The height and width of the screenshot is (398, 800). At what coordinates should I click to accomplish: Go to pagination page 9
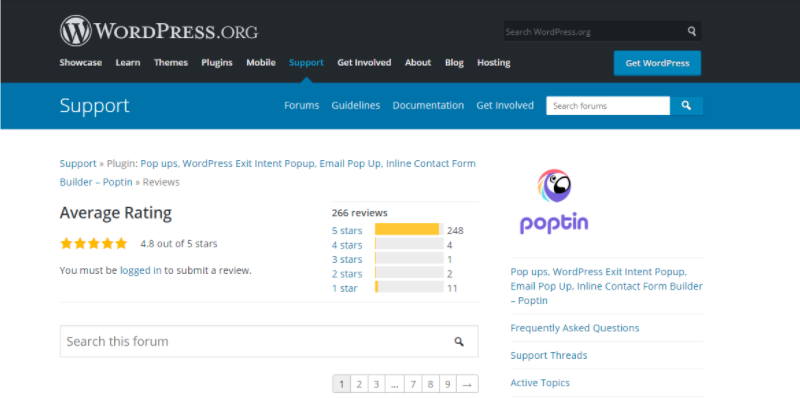coord(448,384)
